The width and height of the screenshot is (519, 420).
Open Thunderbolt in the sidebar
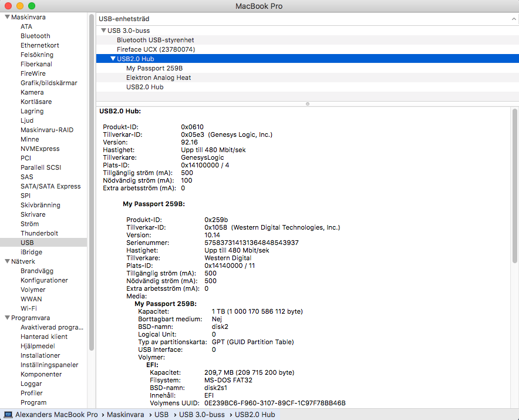coord(39,233)
